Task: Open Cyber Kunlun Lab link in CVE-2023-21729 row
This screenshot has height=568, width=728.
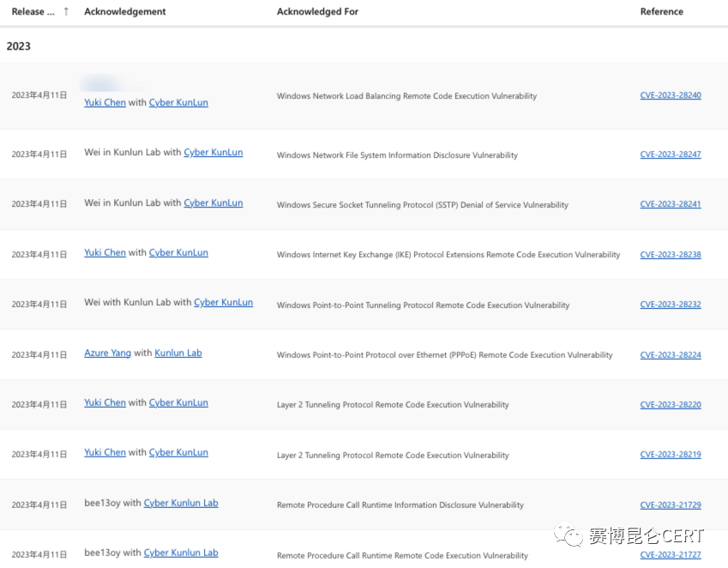Action: pos(181,503)
